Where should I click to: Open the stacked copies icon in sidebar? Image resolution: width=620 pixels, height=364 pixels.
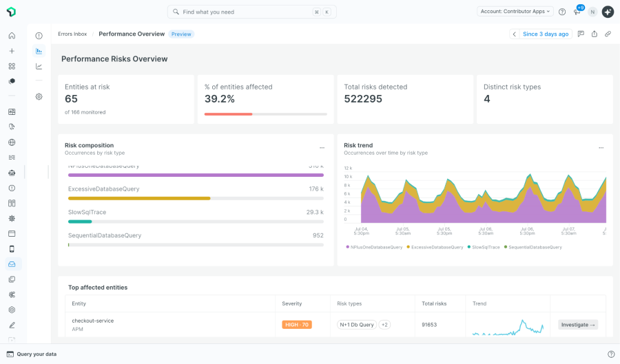pos(12,279)
